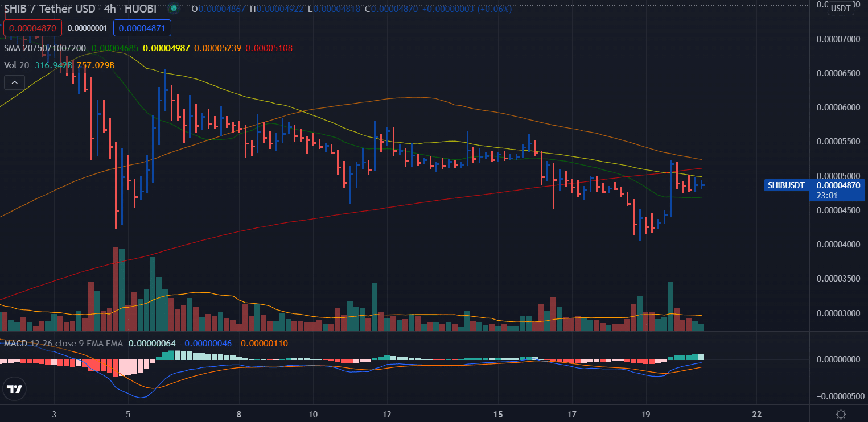Select the Vol 20 indicator legend
868x422 pixels.
[x=17, y=65]
